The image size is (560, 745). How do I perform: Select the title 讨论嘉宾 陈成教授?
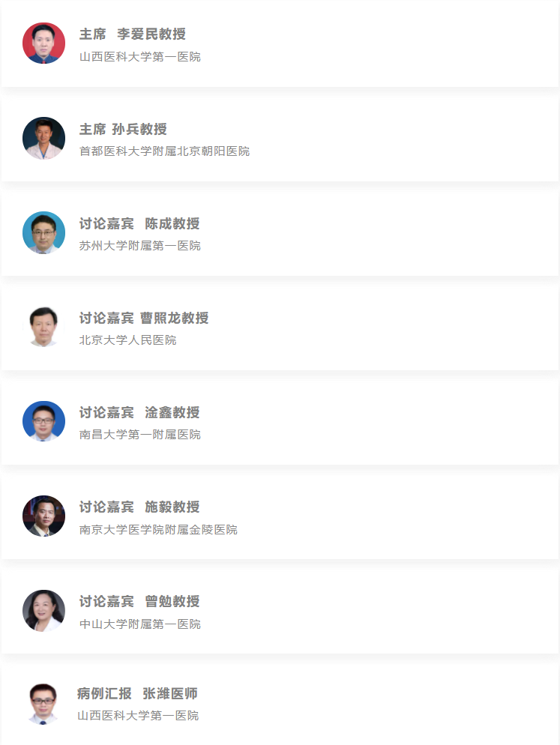[x=139, y=223]
